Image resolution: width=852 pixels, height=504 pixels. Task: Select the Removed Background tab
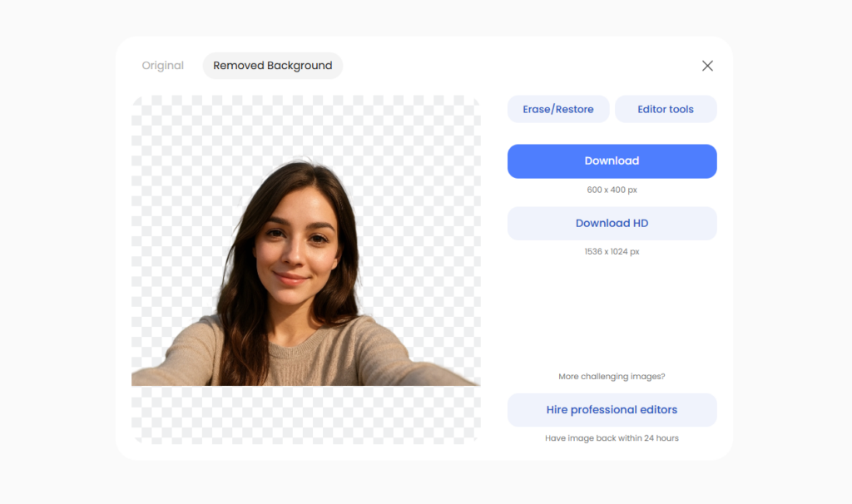(272, 66)
